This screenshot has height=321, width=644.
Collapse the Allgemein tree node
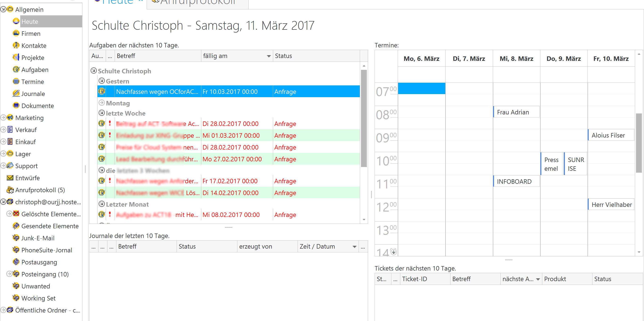click(3, 9)
